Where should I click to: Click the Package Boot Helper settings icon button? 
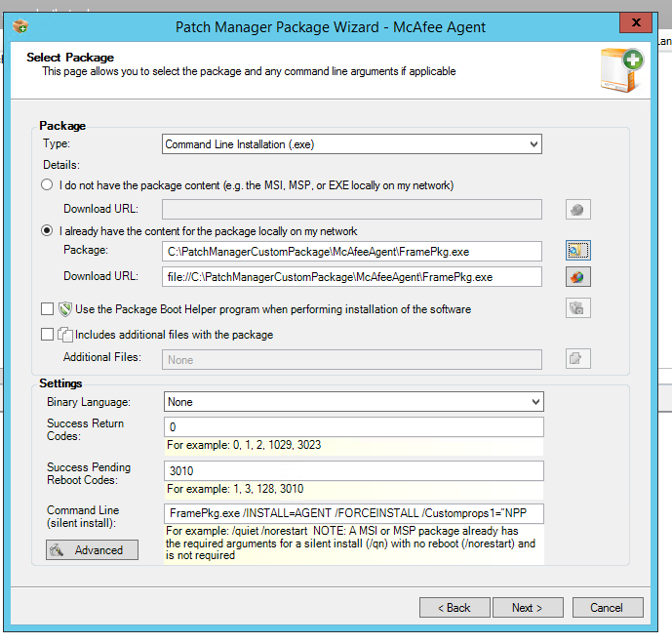pyautogui.click(x=577, y=307)
